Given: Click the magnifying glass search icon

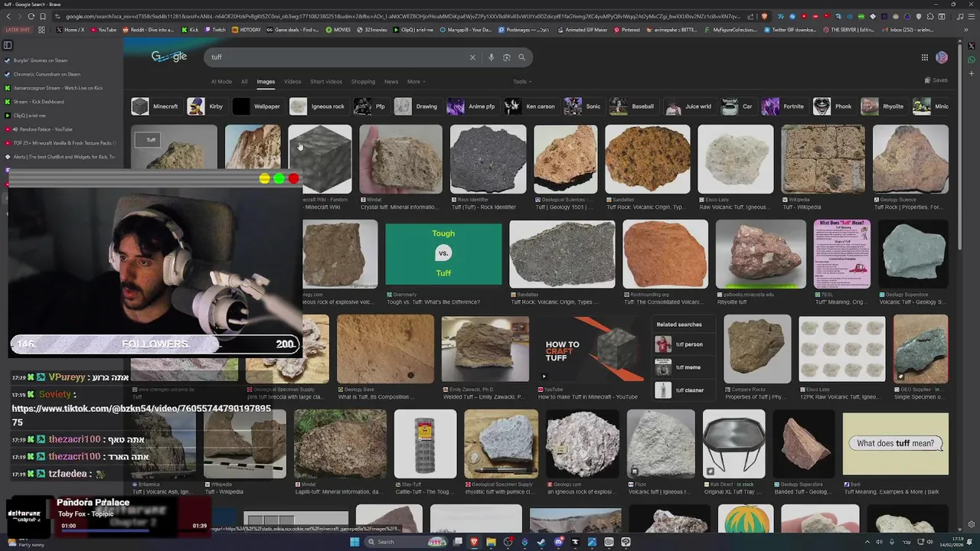Looking at the screenshot, I should tap(521, 57).
